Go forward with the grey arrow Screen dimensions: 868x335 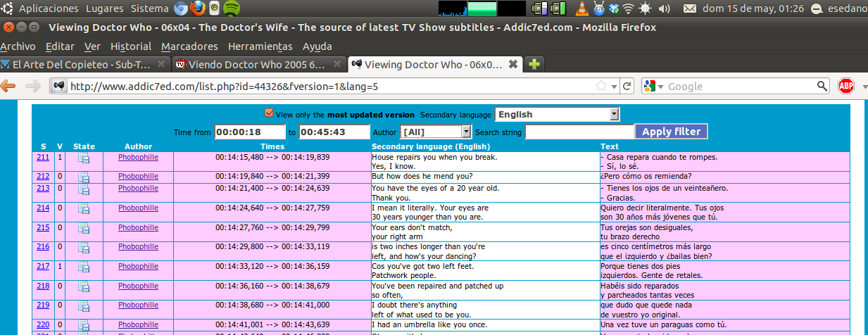[32, 86]
